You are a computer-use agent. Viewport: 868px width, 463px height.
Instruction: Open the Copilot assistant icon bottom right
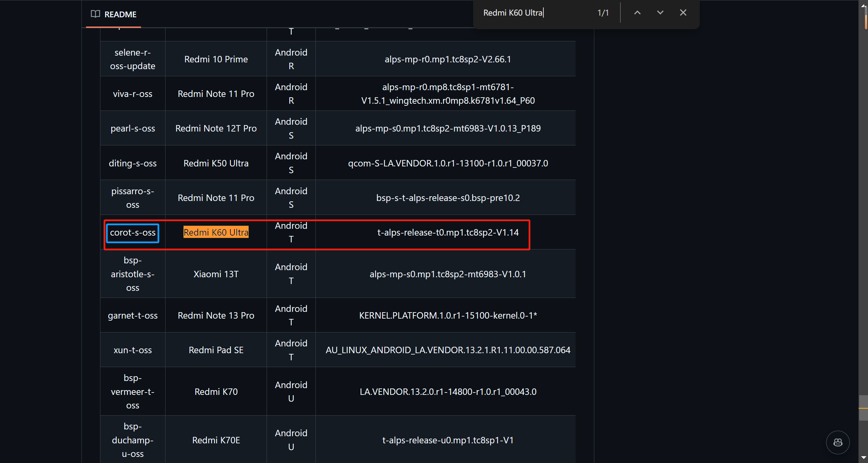[837, 442]
